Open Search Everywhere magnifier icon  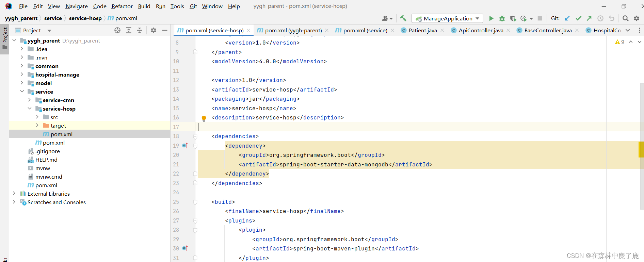(625, 18)
